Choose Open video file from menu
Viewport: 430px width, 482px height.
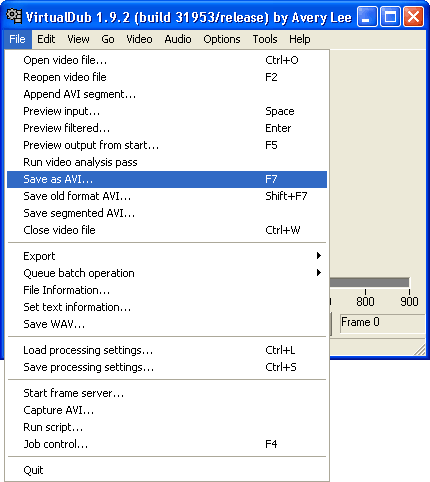167,60
